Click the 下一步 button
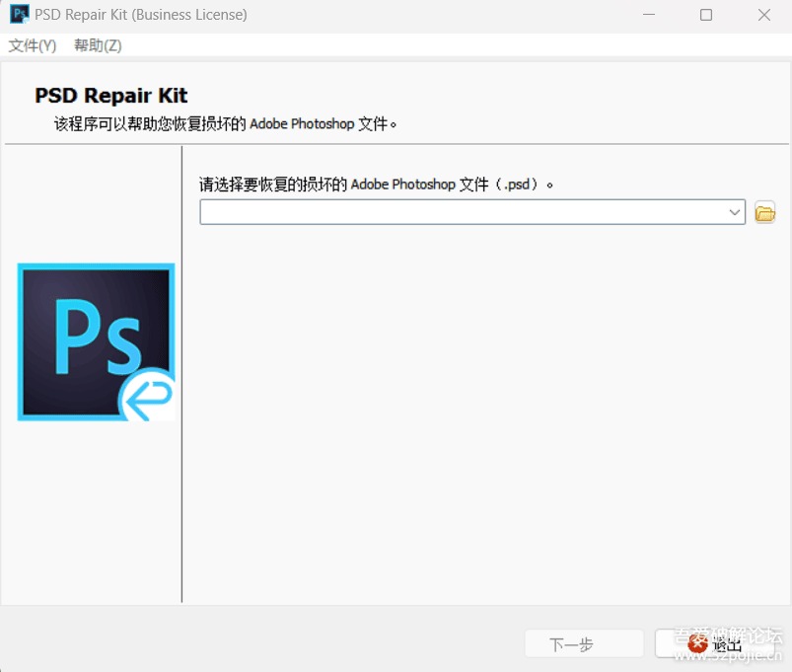This screenshot has width=792, height=672. coord(583,644)
